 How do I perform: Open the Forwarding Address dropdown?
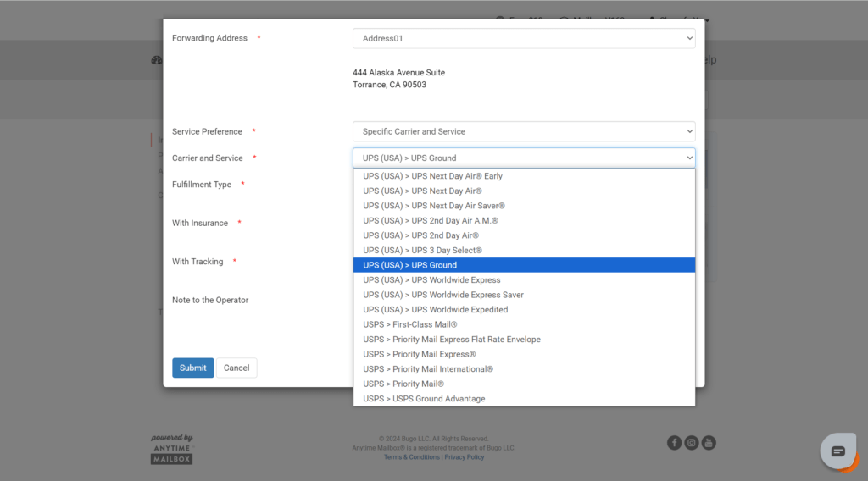pos(524,38)
